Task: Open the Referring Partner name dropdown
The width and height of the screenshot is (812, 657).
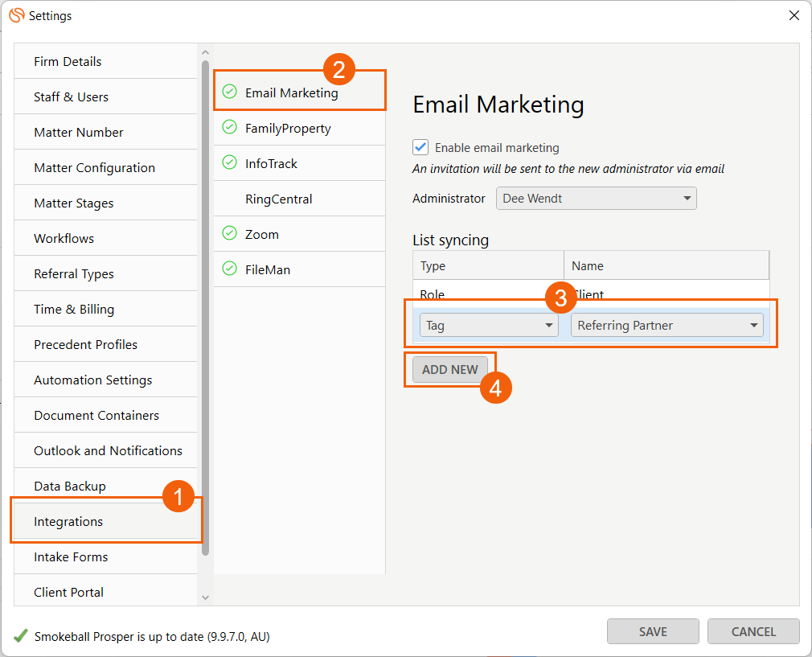Action: click(667, 326)
